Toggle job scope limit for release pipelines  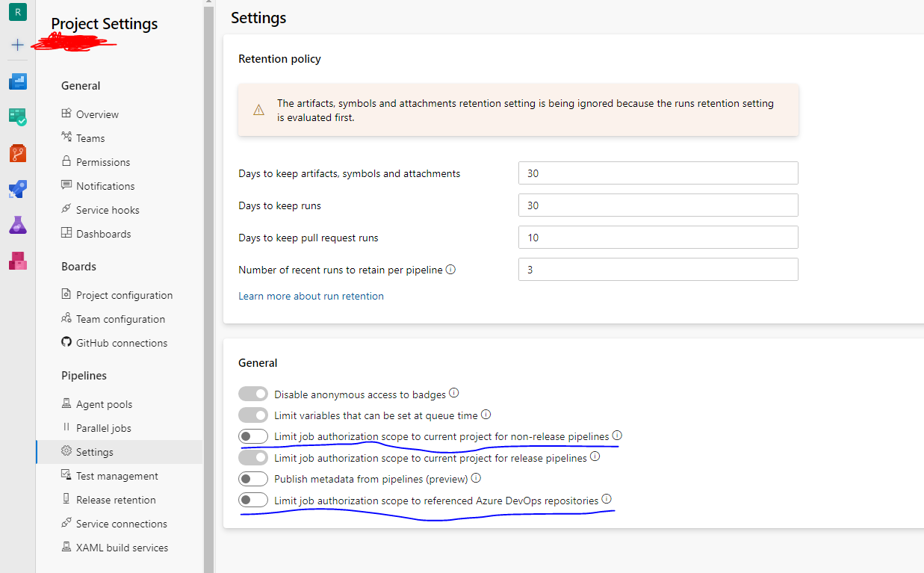tap(253, 457)
